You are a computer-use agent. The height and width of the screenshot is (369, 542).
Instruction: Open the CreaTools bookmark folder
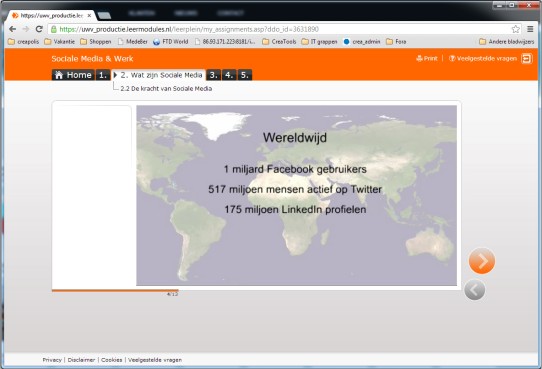(279, 41)
